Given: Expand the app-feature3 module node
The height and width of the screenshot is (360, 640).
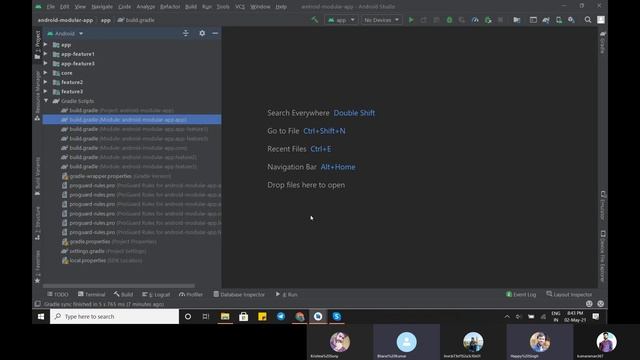Looking at the screenshot, I should point(45,63).
